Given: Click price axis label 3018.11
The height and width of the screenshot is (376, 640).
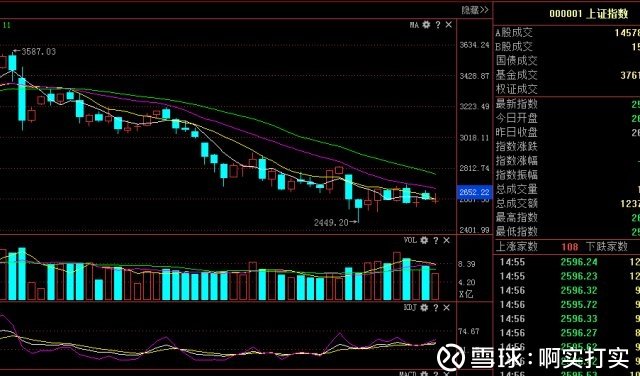Looking at the screenshot, I should coord(473,138).
